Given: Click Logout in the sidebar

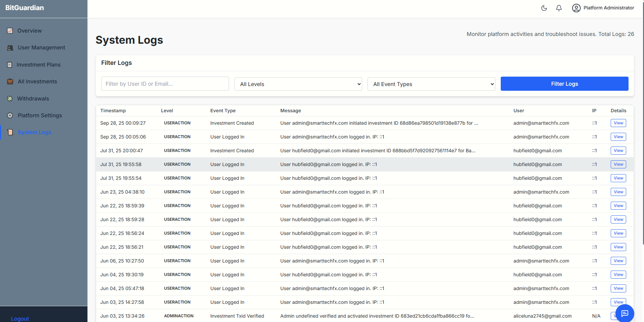Looking at the screenshot, I should point(20,319).
